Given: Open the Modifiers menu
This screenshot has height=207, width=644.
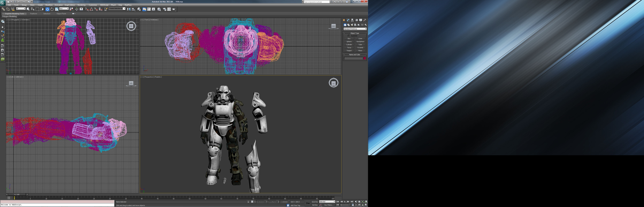Looking at the screenshot, I should tap(49, 5).
